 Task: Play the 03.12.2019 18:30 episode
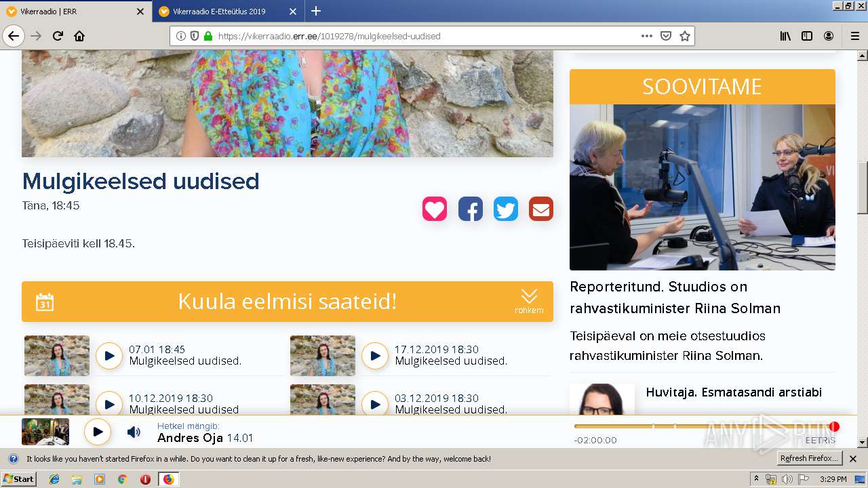coord(375,404)
